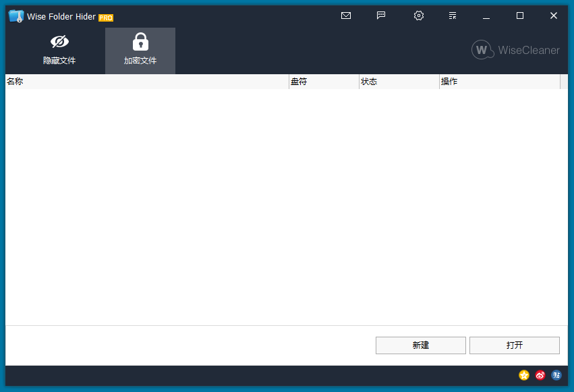
Task: Select the 加密文件 tab
Action: pyautogui.click(x=140, y=51)
